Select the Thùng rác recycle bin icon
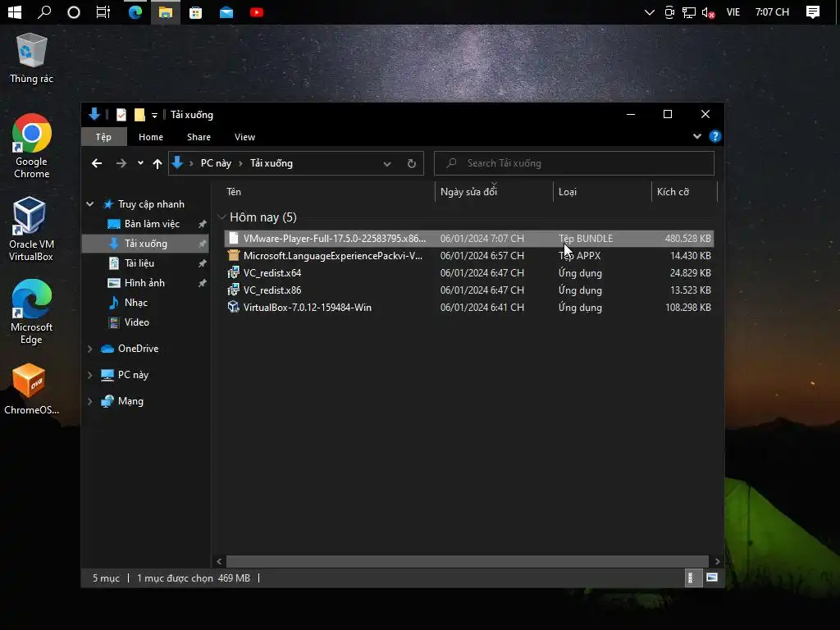840x630 pixels. [31, 58]
